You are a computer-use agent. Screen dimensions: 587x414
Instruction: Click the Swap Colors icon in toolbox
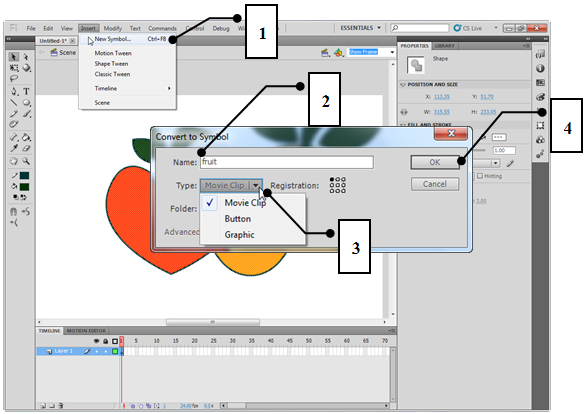24,197
